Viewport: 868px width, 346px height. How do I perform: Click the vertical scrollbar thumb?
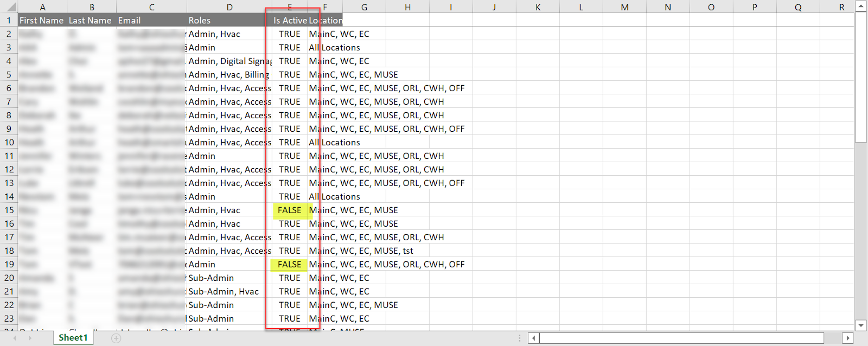pos(861,76)
